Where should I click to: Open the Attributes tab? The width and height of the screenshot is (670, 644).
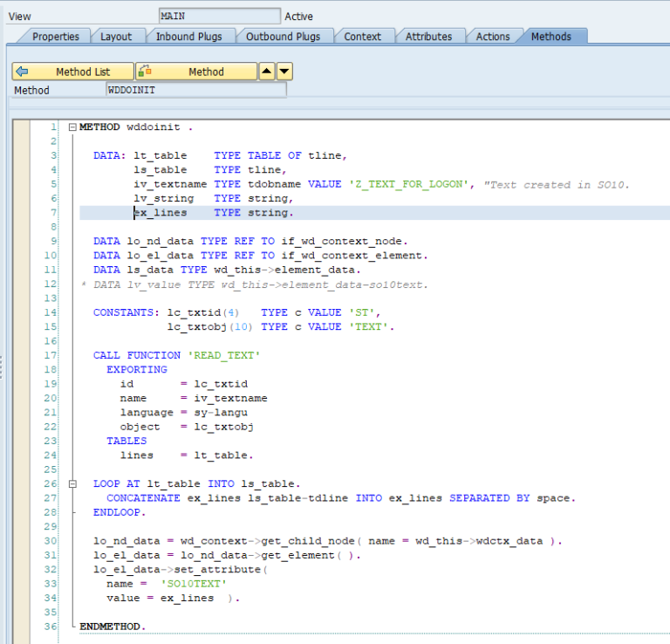(428, 37)
